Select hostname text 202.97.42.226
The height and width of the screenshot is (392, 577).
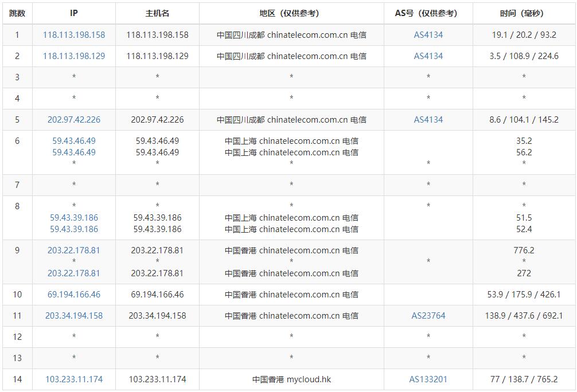pos(158,120)
